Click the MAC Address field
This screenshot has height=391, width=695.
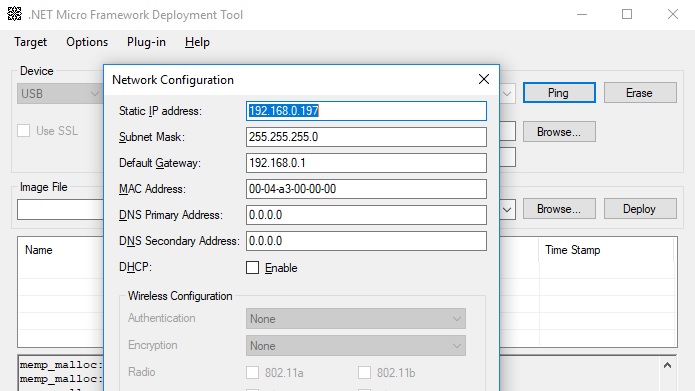pos(366,189)
